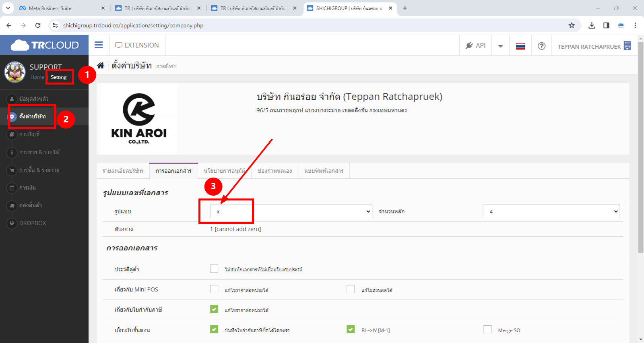Open the help question mark icon

click(542, 46)
